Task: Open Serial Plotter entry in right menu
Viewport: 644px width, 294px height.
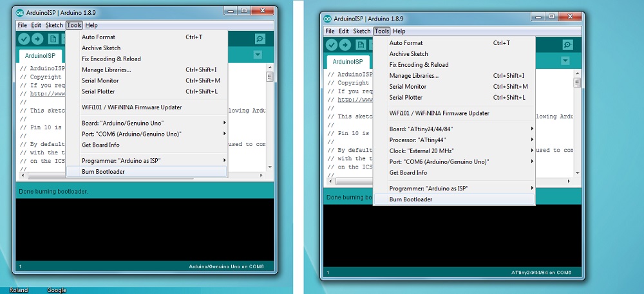Action: (x=454, y=98)
